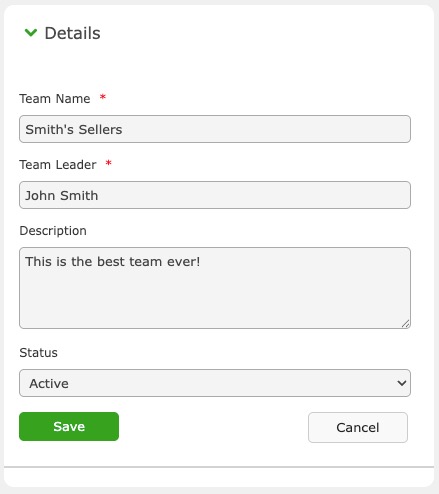Click the Description field label

point(53,231)
